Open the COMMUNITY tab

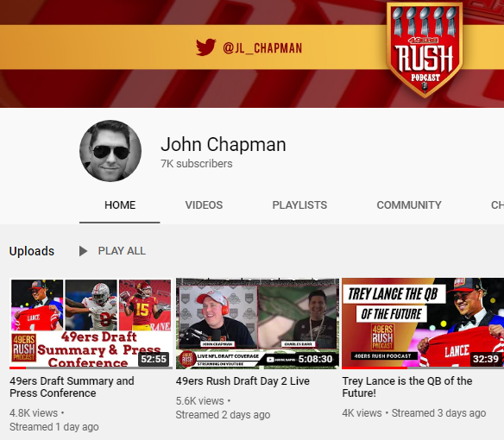[409, 205]
